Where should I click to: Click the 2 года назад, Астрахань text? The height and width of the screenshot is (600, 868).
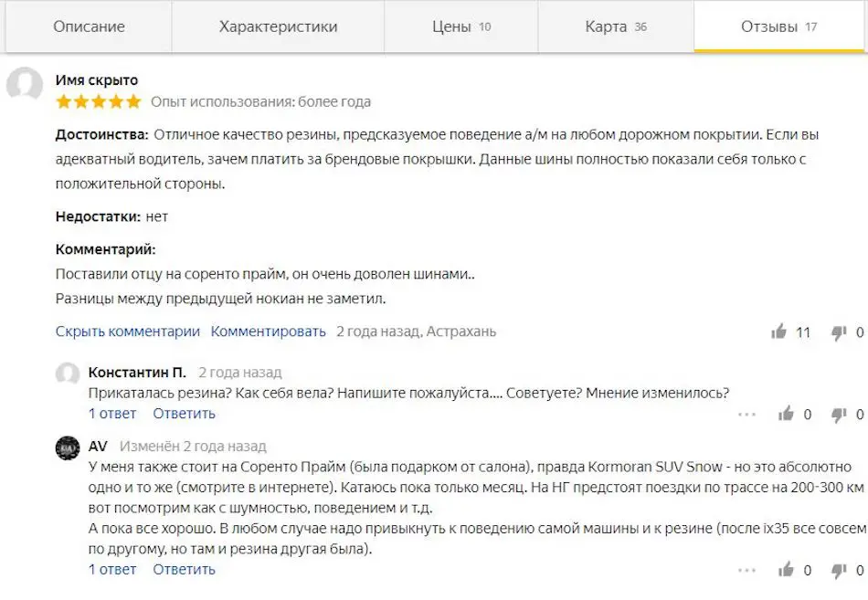point(417,332)
